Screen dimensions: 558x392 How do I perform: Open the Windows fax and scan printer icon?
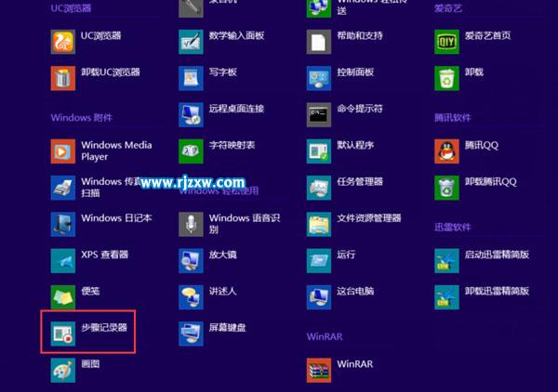[63, 188]
